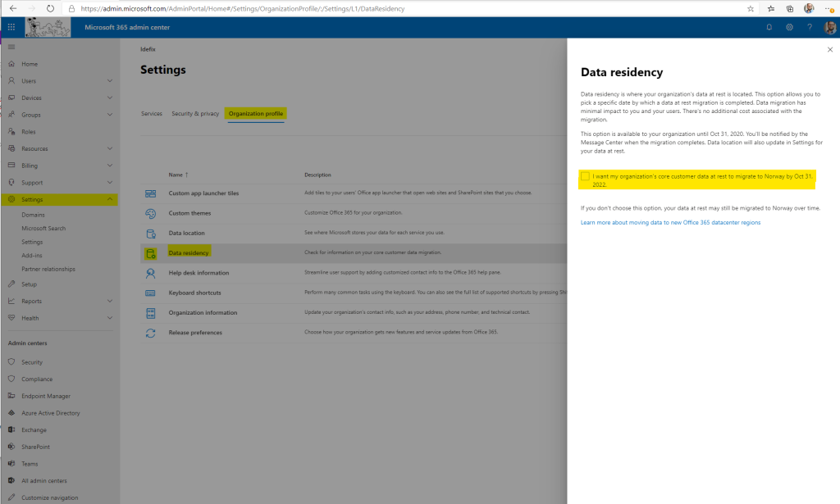Click the Custom app launcher tiles icon
Viewport: 840px width, 504px height.
[151, 193]
